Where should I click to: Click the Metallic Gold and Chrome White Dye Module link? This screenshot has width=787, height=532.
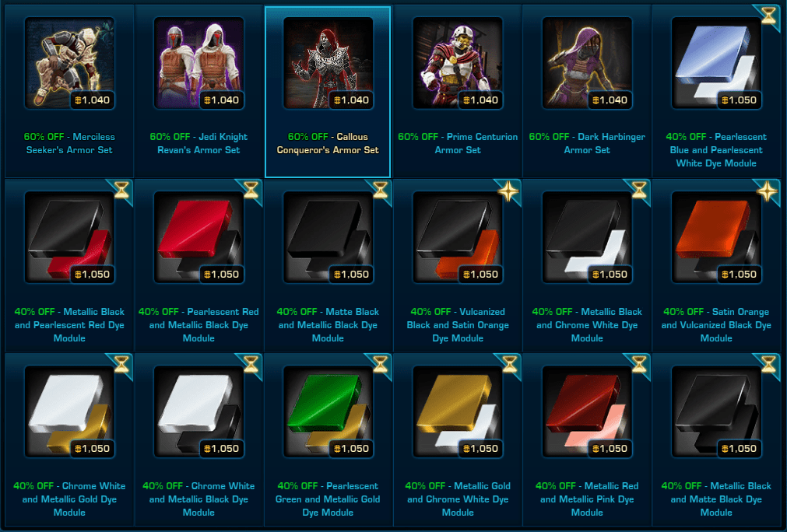(457, 499)
